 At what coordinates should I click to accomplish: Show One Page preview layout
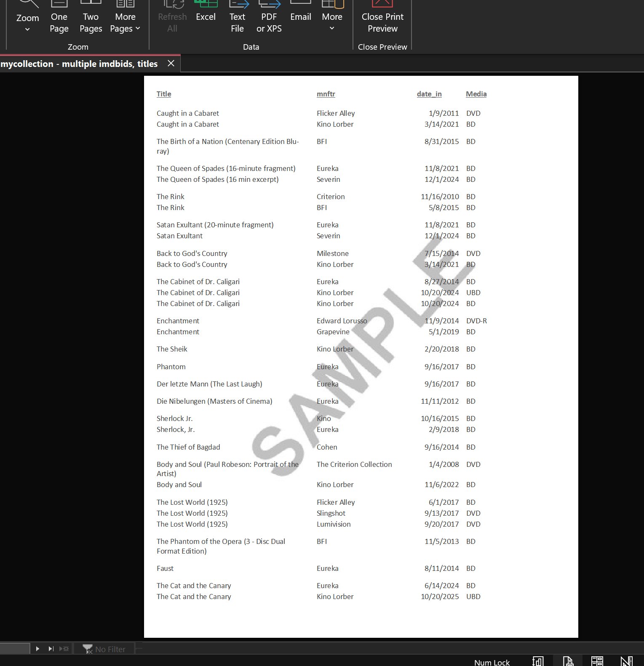pos(59,18)
